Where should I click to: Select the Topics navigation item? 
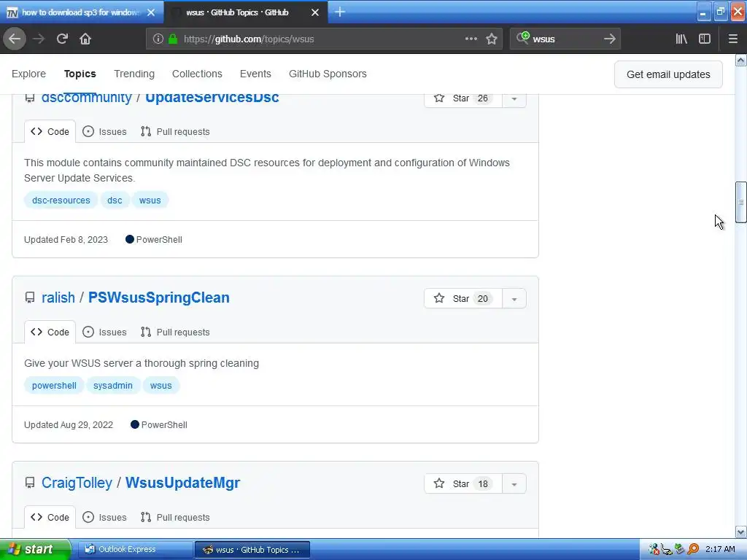[x=80, y=74]
